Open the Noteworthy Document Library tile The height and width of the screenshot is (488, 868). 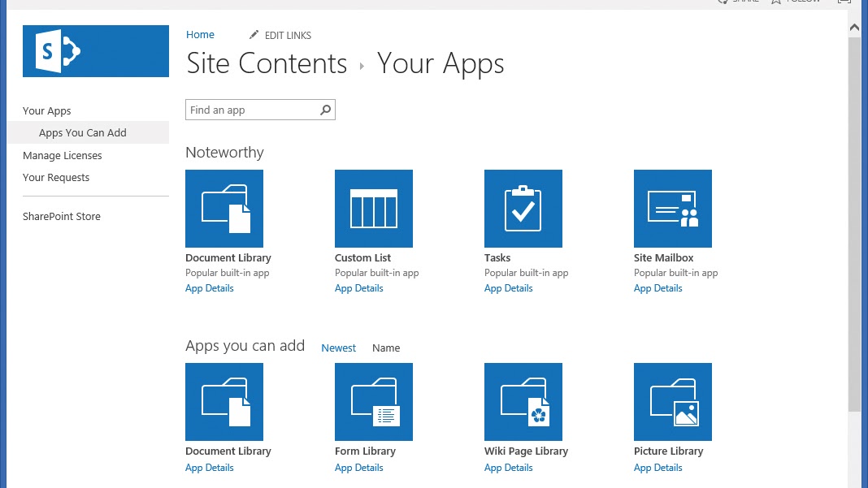click(224, 209)
